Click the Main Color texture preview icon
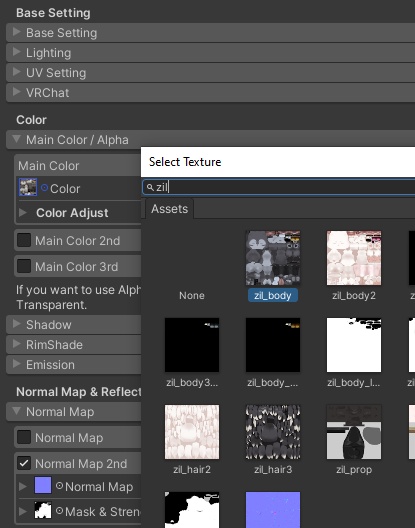The width and height of the screenshot is (415, 528). coord(28,187)
